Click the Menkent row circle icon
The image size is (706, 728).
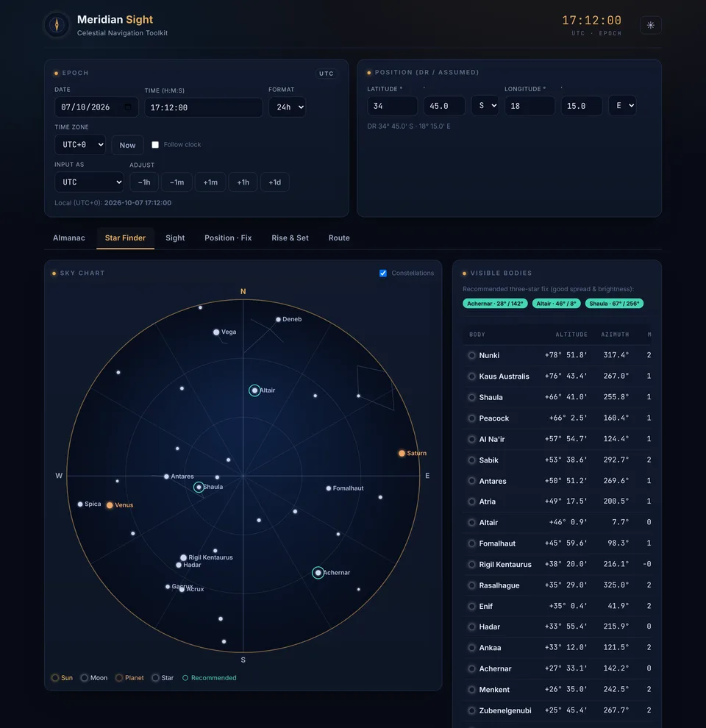(471, 690)
